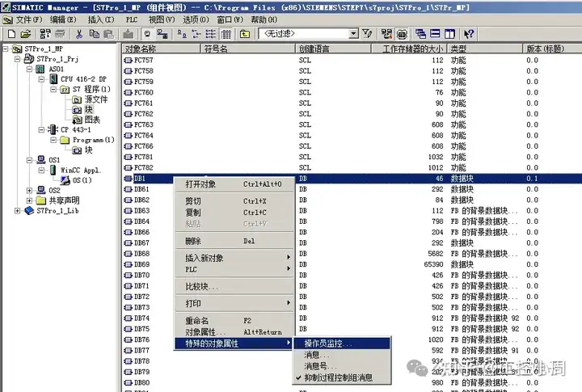Click the Copy toolbar icon
582x392 pixels.
[x=94, y=34]
